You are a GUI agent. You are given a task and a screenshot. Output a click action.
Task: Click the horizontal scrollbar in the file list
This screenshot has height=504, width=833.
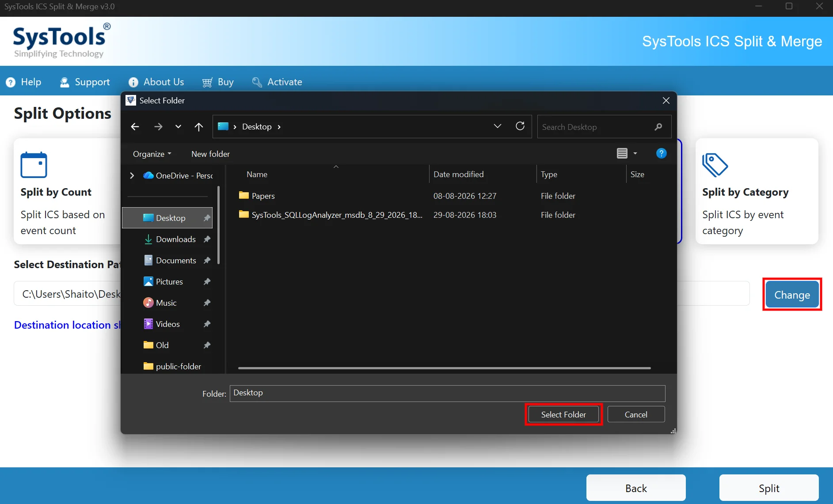tap(444, 368)
